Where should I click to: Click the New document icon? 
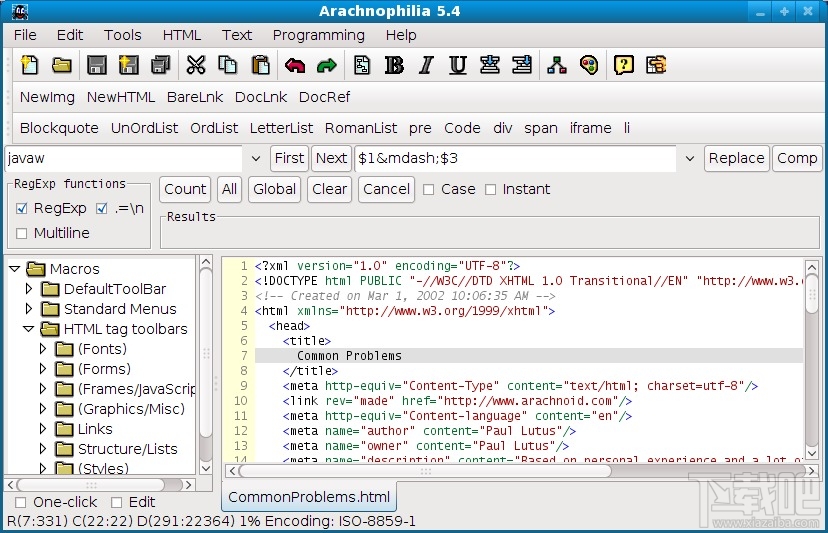30,66
